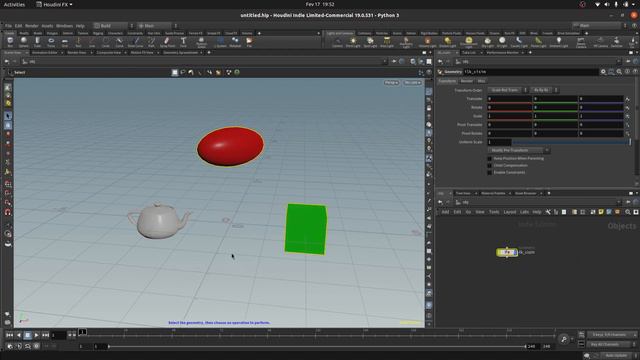Click the magnifier icon in the network editor toolbar
640x360 pixels.
pyautogui.click(x=628, y=212)
